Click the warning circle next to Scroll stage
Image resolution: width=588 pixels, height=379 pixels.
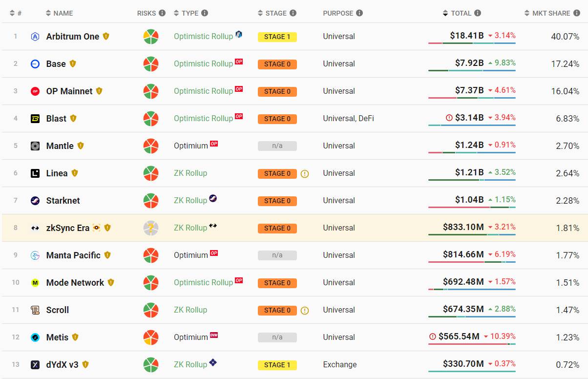pos(305,310)
